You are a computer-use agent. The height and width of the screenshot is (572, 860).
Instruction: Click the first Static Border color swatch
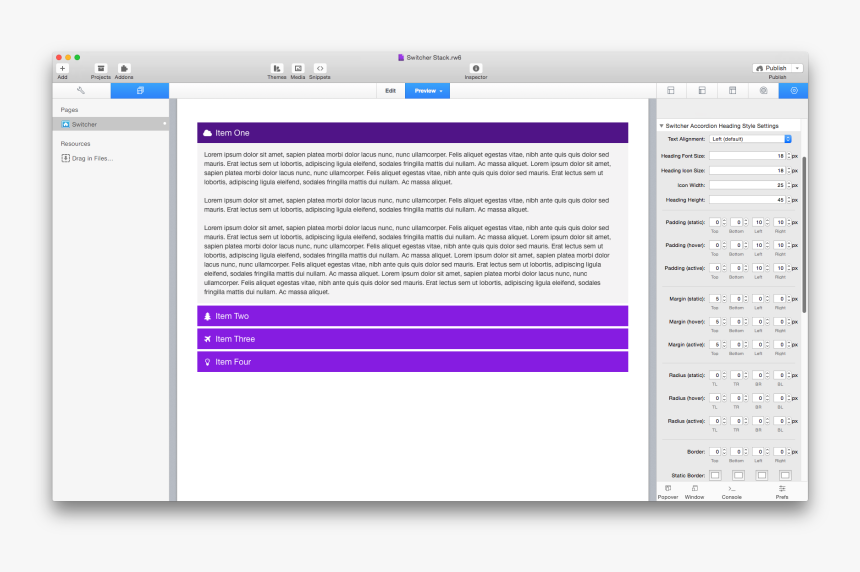click(715, 475)
